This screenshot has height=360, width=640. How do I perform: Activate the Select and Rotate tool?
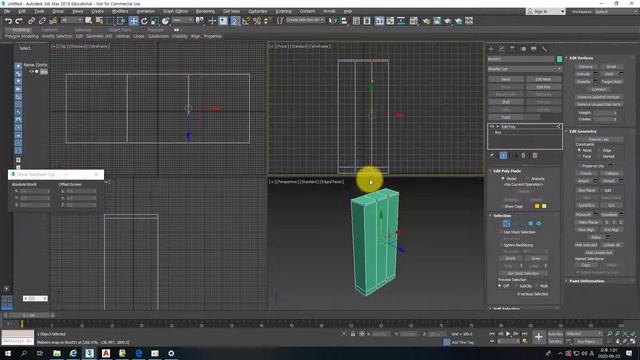click(144, 21)
